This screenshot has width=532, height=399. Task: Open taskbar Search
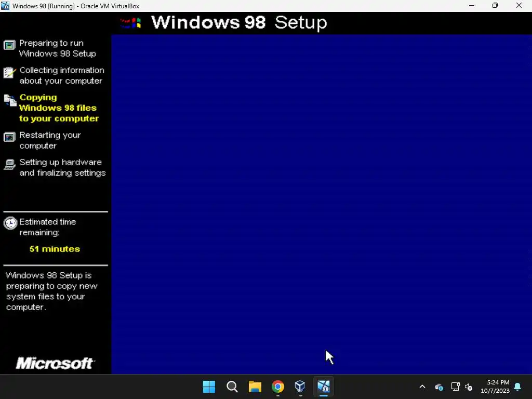232,387
